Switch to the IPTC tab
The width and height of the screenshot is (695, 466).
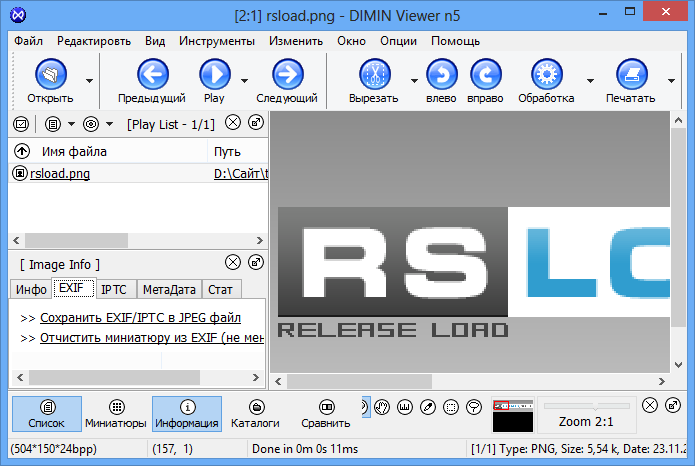click(x=114, y=290)
